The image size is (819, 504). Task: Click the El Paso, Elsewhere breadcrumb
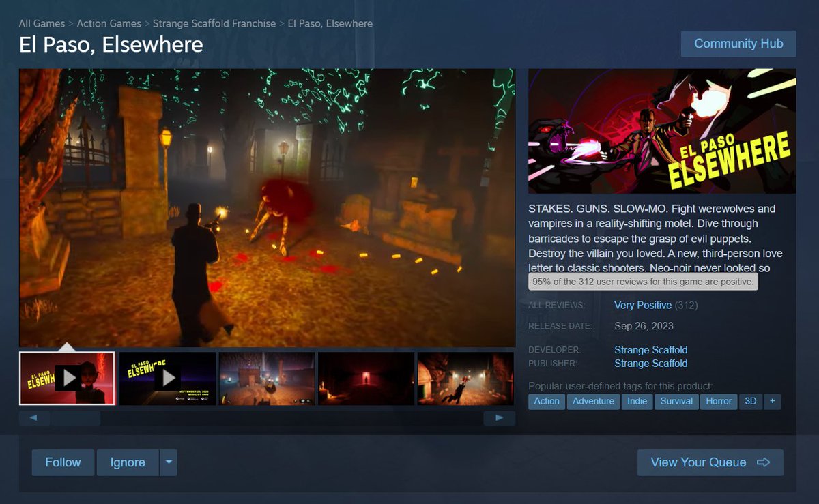(x=330, y=23)
